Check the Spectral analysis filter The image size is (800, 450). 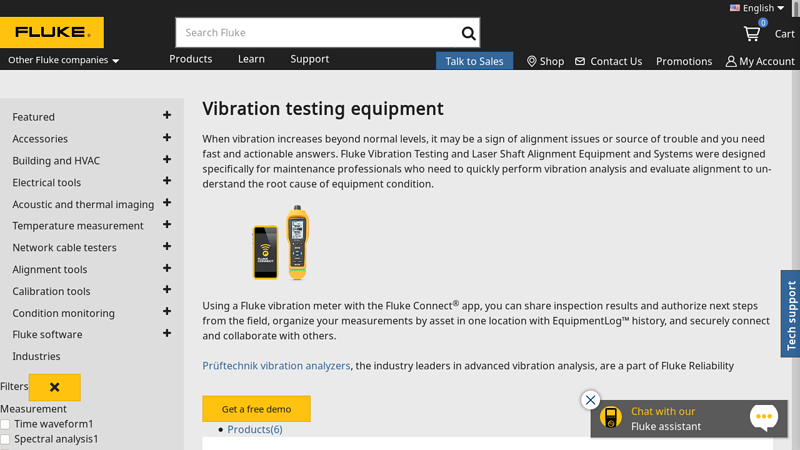[5, 439]
